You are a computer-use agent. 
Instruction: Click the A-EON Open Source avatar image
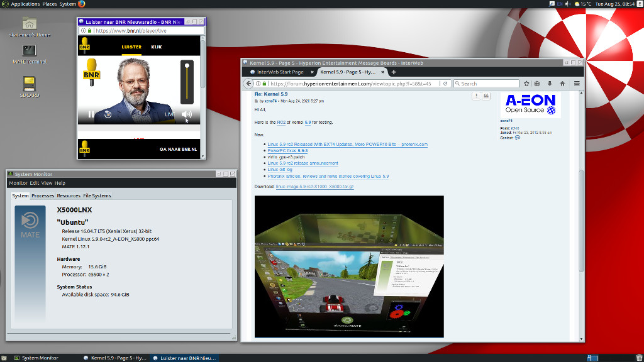pyautogui.click(x=531, y=105)
